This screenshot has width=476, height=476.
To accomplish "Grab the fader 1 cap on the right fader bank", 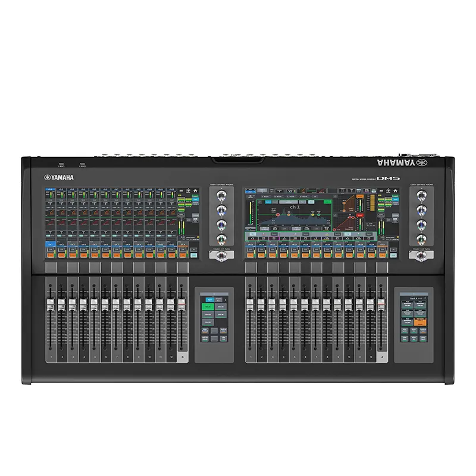I will coord(250,305).
